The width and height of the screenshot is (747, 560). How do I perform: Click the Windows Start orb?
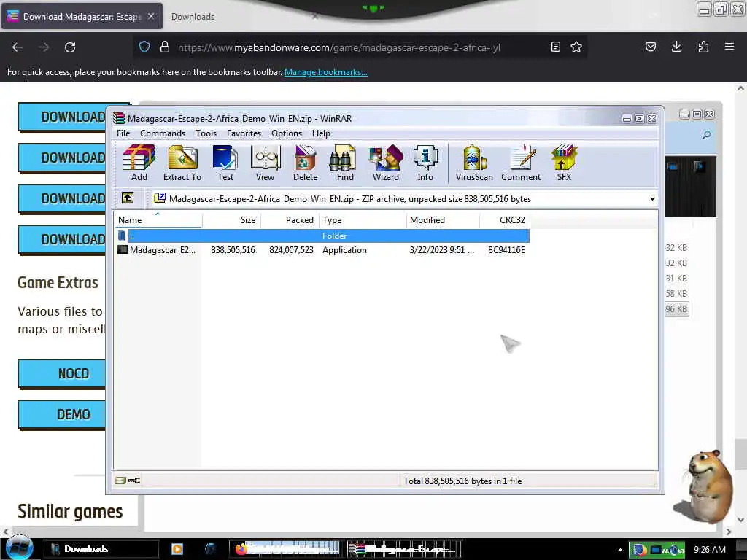pyautogui.click(x=20, y=548)
